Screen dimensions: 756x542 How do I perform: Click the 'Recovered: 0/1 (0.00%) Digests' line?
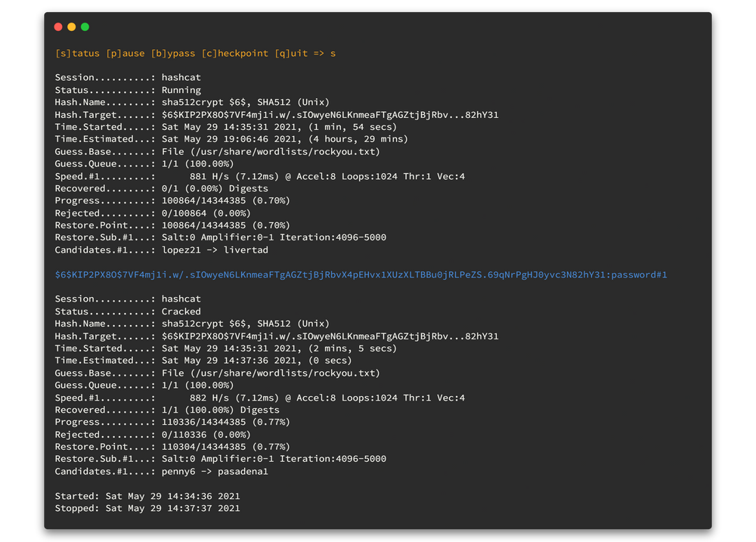coord(162,188)
